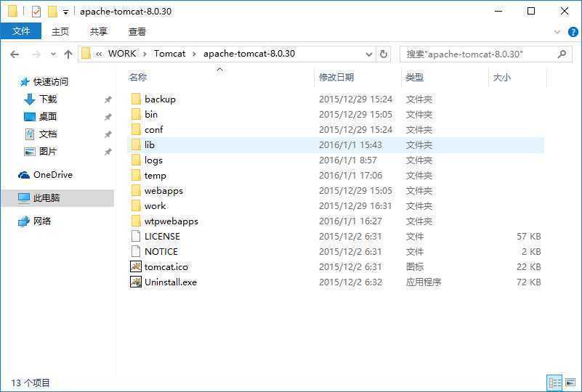Select the lib folder icon
The height and width of the screenshot is (392, 582).
136,144
